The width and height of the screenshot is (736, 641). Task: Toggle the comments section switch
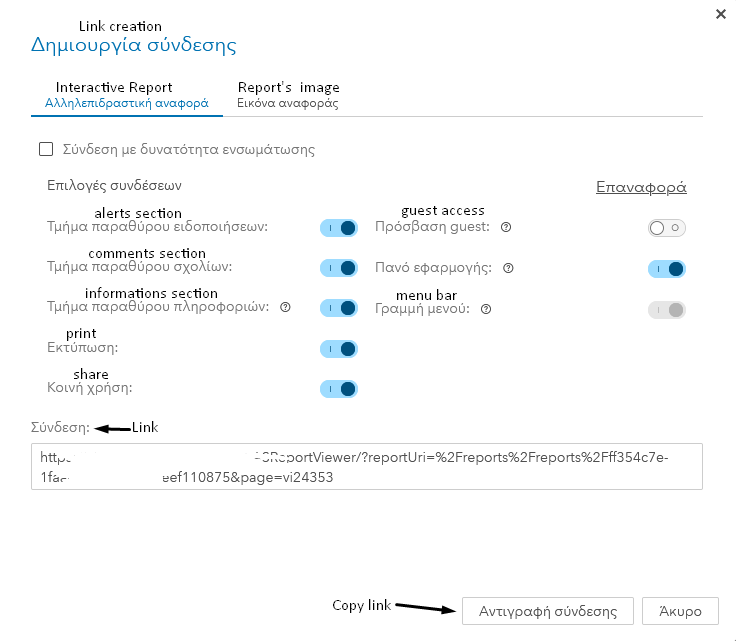click(x=339, y=268)
